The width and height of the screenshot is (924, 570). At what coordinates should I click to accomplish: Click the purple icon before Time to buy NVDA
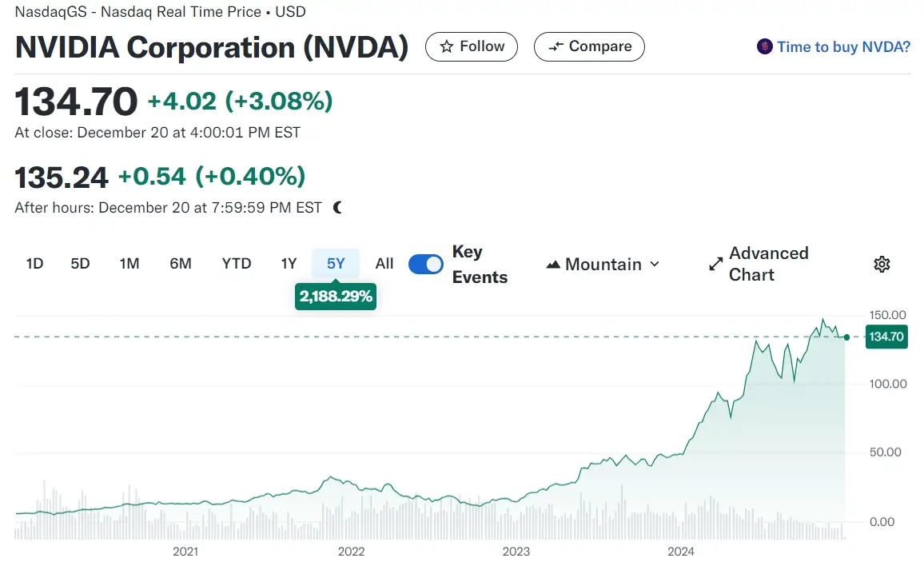[765, 47]
